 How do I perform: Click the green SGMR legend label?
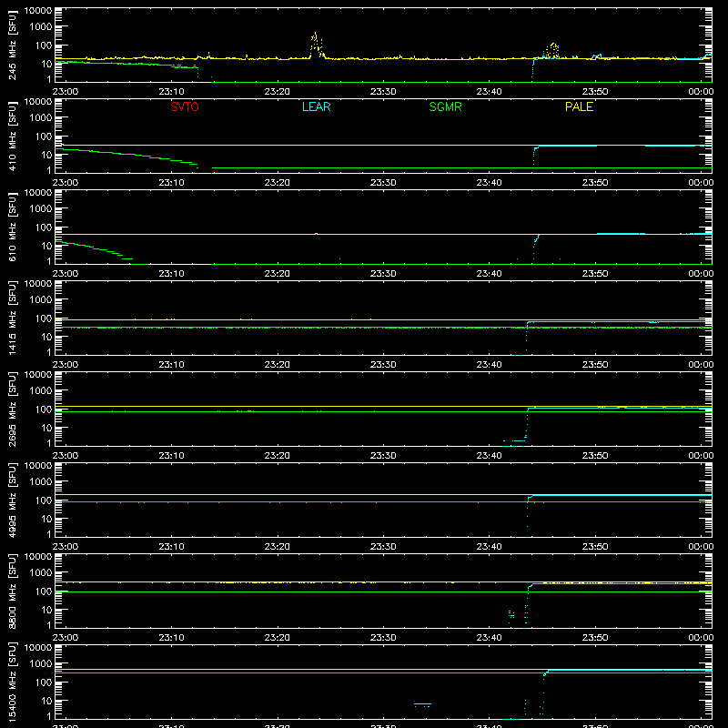coord(445,106)
